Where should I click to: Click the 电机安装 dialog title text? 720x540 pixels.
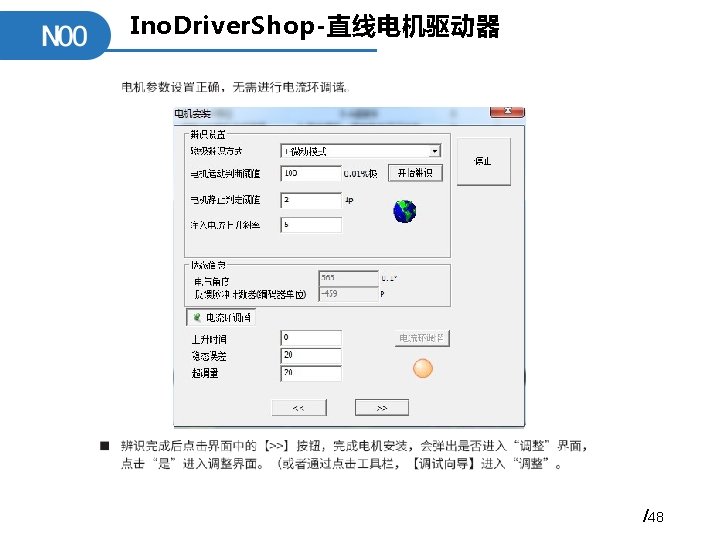pyautogui.click(x=192, y=113)
